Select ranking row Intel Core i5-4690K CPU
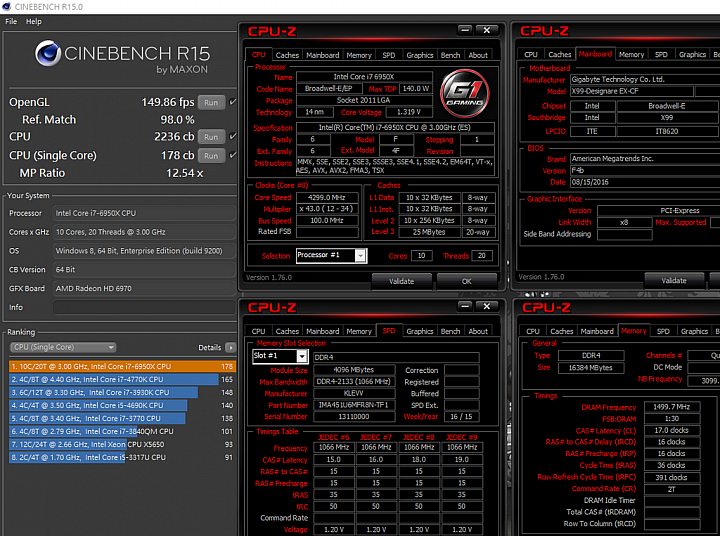 point(122,405)
